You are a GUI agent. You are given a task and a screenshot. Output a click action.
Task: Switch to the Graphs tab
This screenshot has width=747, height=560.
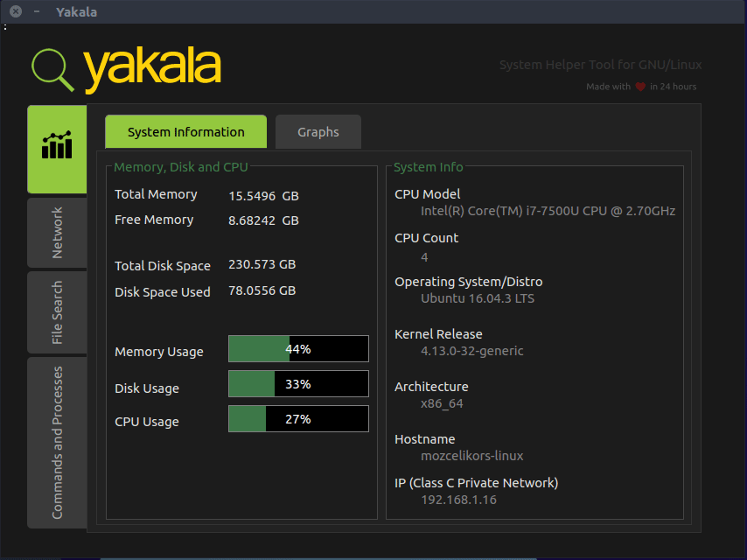(x=318, y=131)
